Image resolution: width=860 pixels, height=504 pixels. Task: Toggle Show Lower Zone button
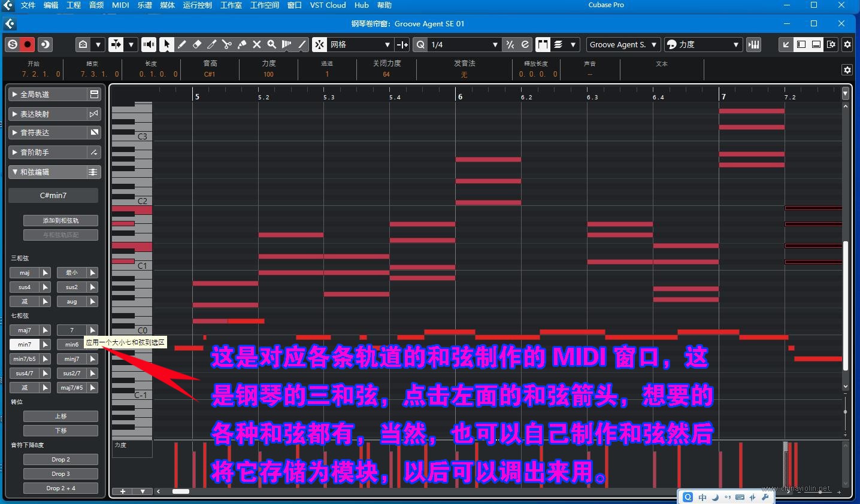(816, 44)
